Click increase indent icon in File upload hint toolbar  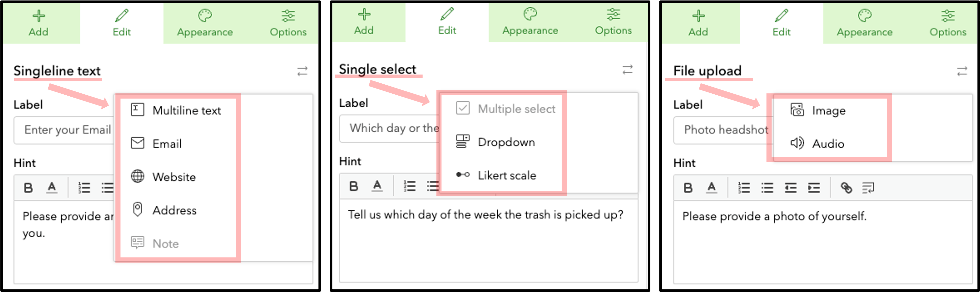coord(814,188)
